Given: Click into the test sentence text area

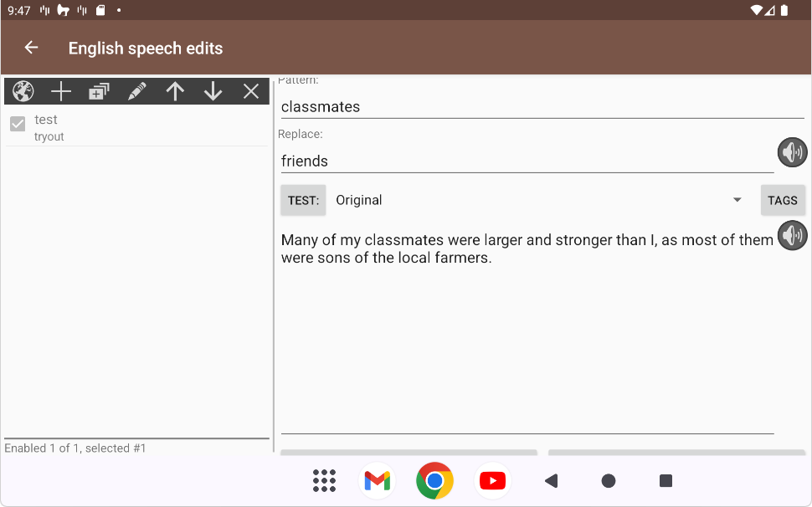Looking at the screenshot, I should click(x=526, y=335).
